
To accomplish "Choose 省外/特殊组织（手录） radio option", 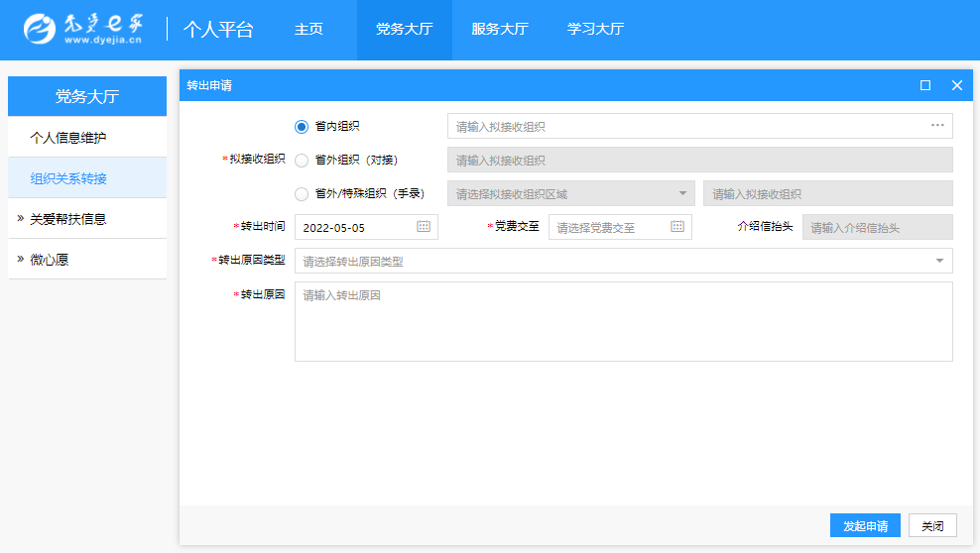I will [x=302, y=194].
